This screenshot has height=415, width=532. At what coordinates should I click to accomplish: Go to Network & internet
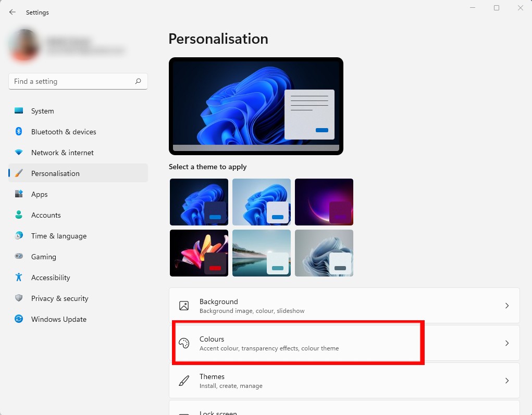78,153
